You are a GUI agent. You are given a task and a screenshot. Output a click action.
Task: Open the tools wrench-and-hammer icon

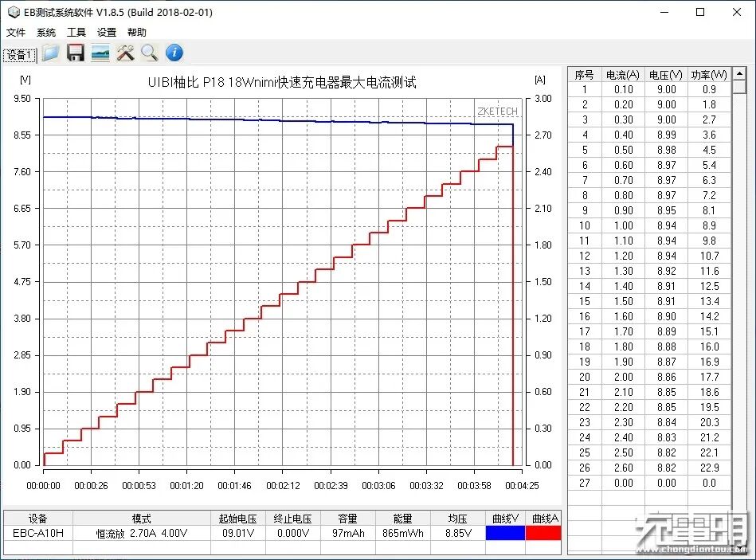coord(125,53)
